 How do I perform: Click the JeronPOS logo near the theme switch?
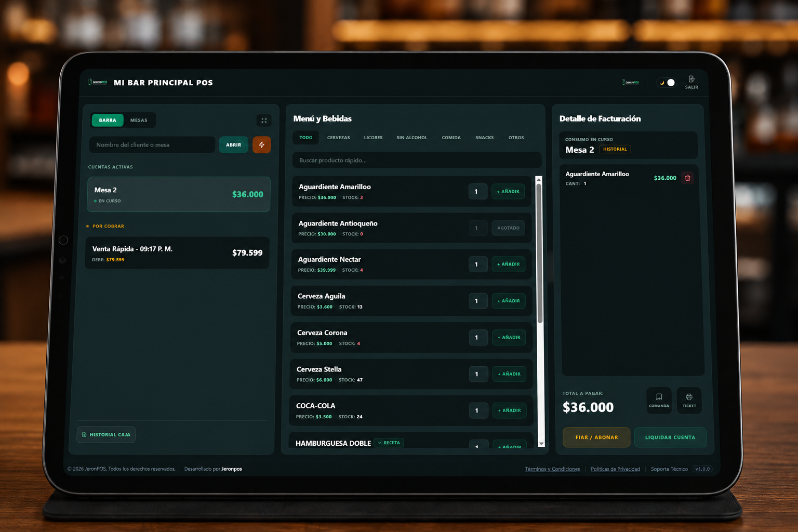pyautogui.click(x=631, y=82)
